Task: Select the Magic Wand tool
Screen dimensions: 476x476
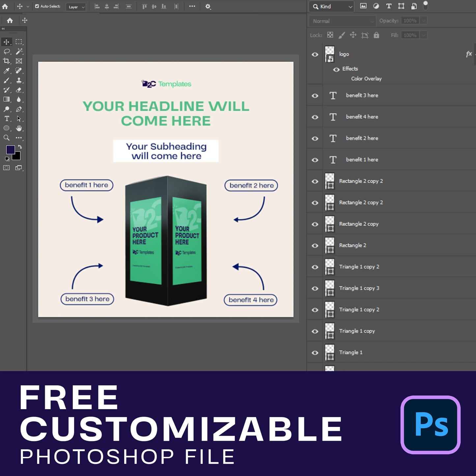Action: pos(19,51)
